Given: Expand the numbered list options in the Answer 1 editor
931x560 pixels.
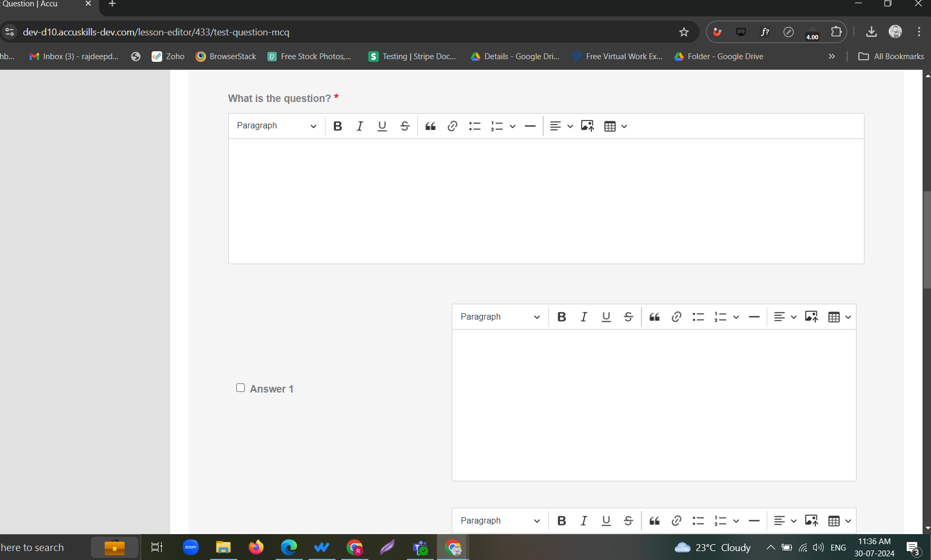Looking at the screenshot, I should tap(736, 317).
